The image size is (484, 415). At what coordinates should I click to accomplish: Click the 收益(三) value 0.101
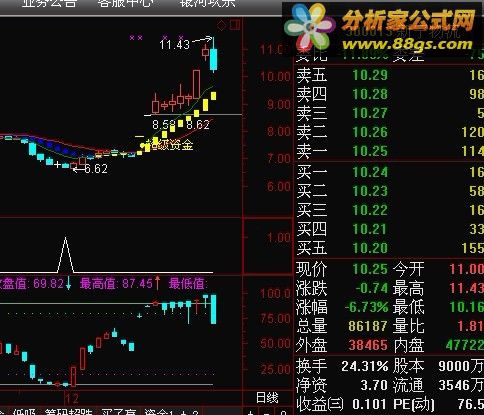(x=370, y=404)
